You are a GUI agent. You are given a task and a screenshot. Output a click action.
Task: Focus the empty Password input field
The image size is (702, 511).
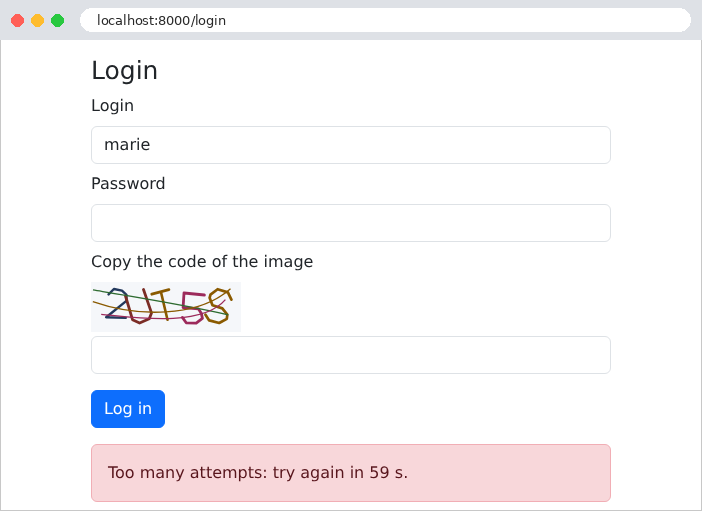click(351, 223)
